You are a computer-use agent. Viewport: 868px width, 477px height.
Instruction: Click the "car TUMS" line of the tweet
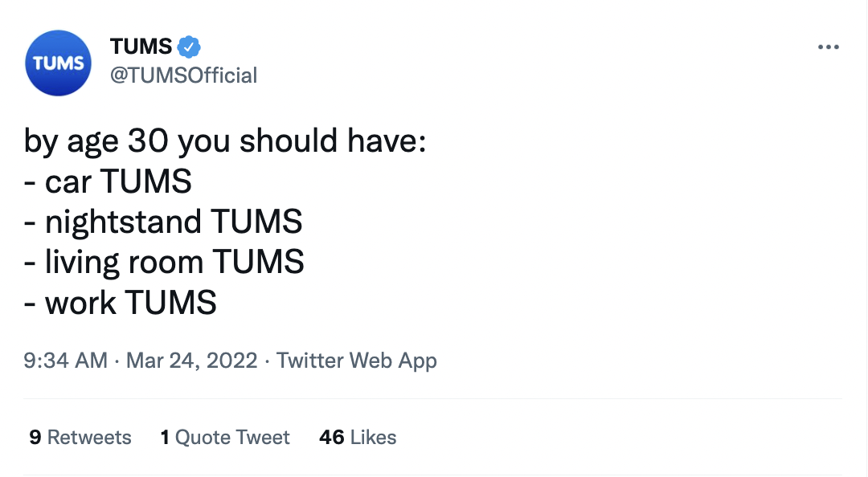point(108,182)
